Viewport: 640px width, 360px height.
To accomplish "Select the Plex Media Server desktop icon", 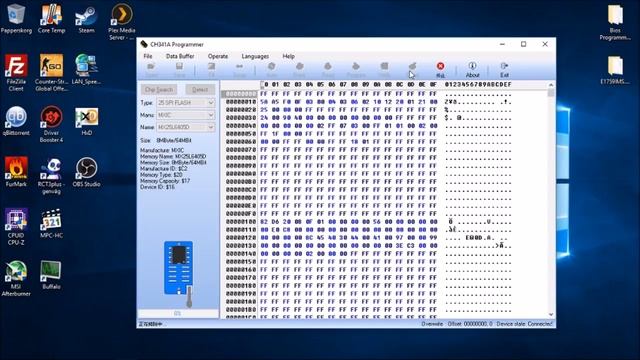I will tap(122, 22).
